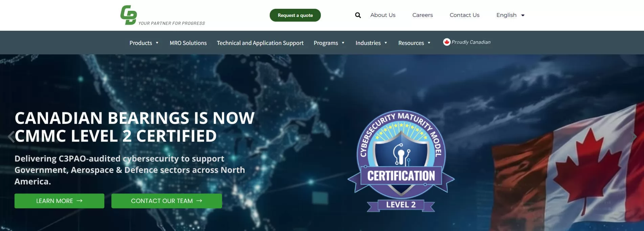Click the C3PAO-audited cybersecurity description text
This screenshot has height=231, width=644.
[130, 170]
